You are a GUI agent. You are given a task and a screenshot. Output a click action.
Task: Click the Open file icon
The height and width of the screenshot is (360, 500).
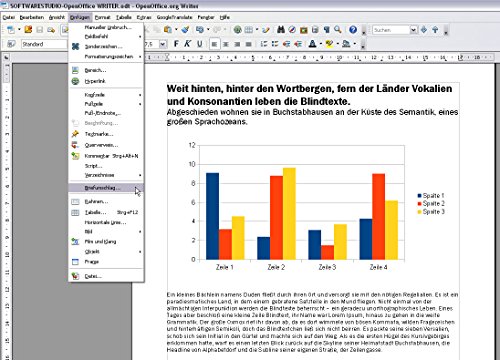click(28, 30)
